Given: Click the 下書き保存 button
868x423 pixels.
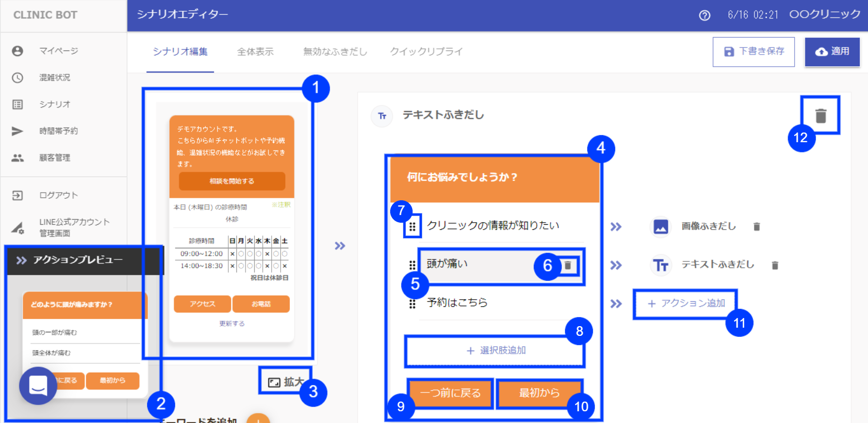Looking at the screenshot, I should tap(753, 51).
